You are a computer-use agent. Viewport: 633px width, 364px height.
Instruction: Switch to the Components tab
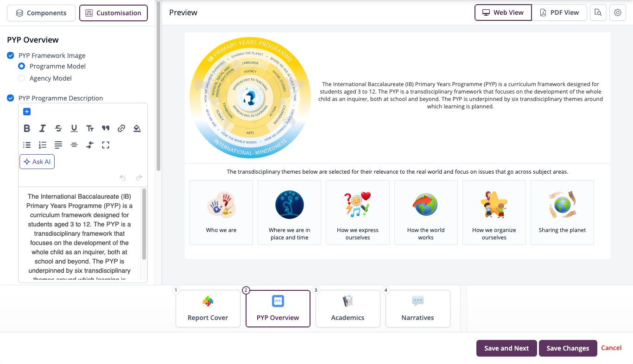point(41,13)
